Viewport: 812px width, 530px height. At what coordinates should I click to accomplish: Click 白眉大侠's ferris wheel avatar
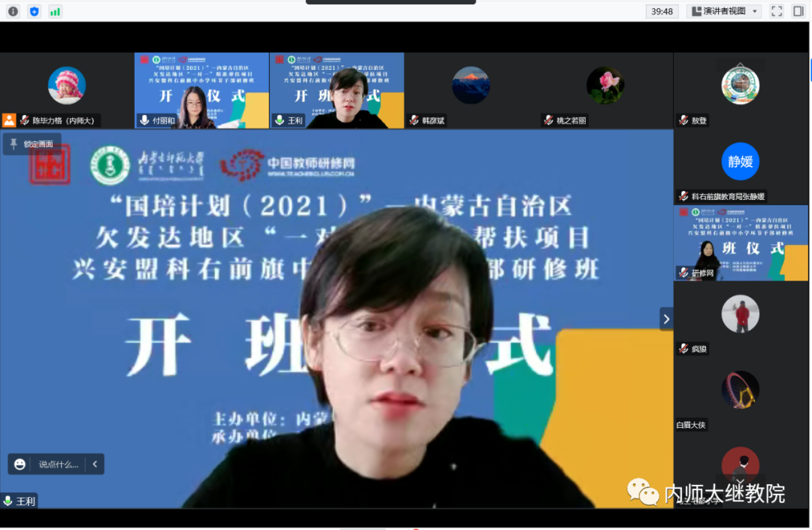tap(741, 390)
